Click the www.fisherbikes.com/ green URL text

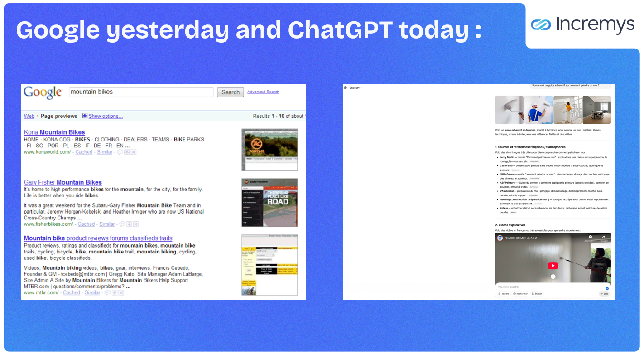point(48,224)
